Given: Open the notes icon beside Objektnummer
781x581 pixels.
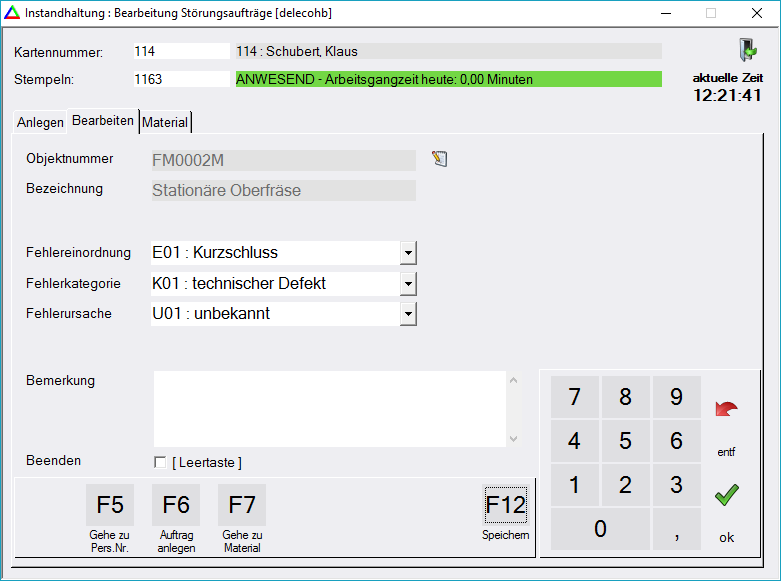Looking at the screenshot, I should 439,159.
